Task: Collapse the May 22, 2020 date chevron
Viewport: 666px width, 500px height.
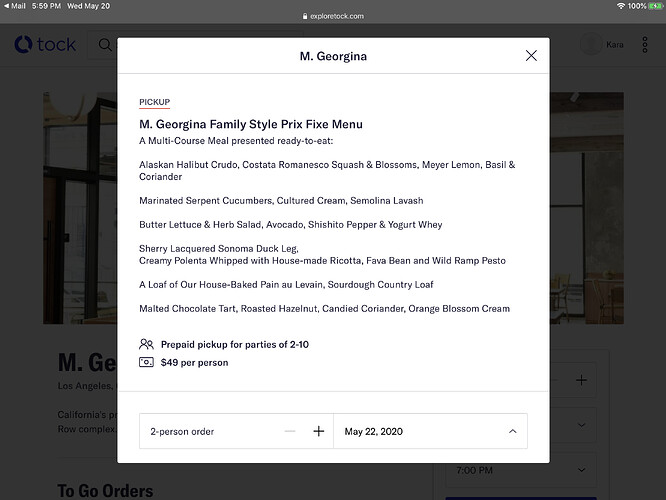Action: (513, 431)
